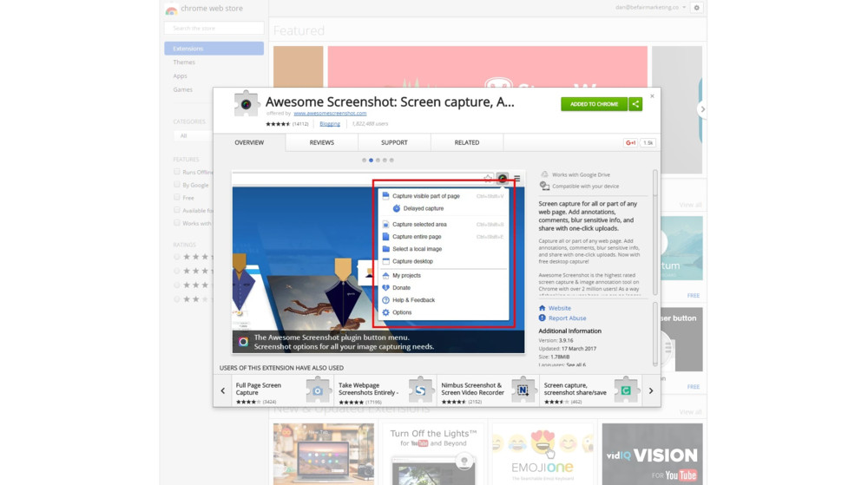
Task: Switch to the Reviews tab
Action: [x=322, y=142]
